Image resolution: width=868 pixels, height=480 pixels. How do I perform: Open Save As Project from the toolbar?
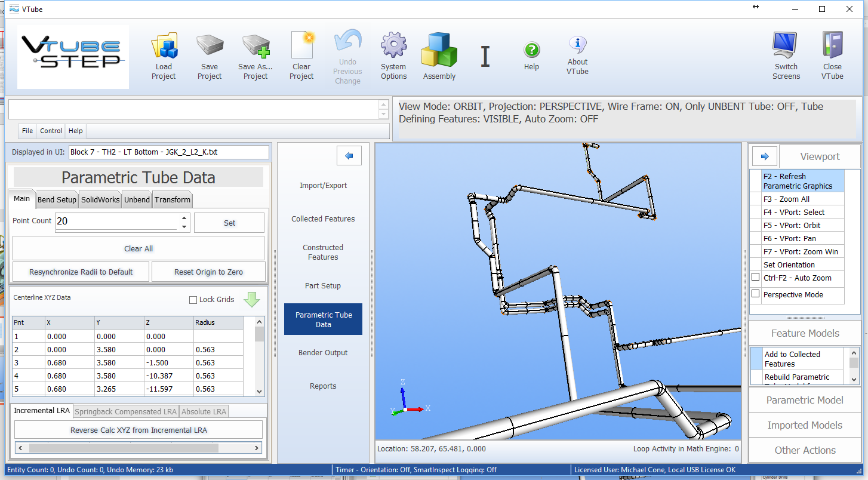(256, 47)
